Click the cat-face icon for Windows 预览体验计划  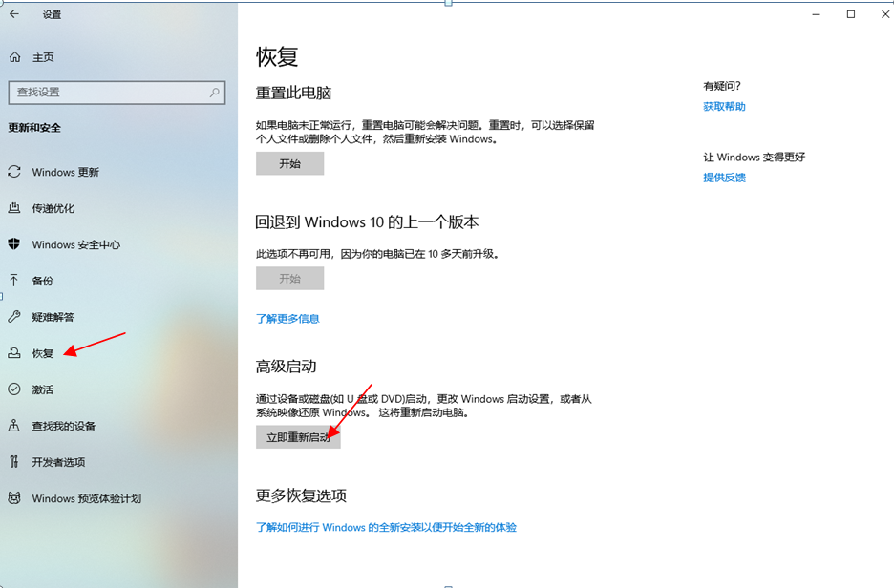coord(14,498)
